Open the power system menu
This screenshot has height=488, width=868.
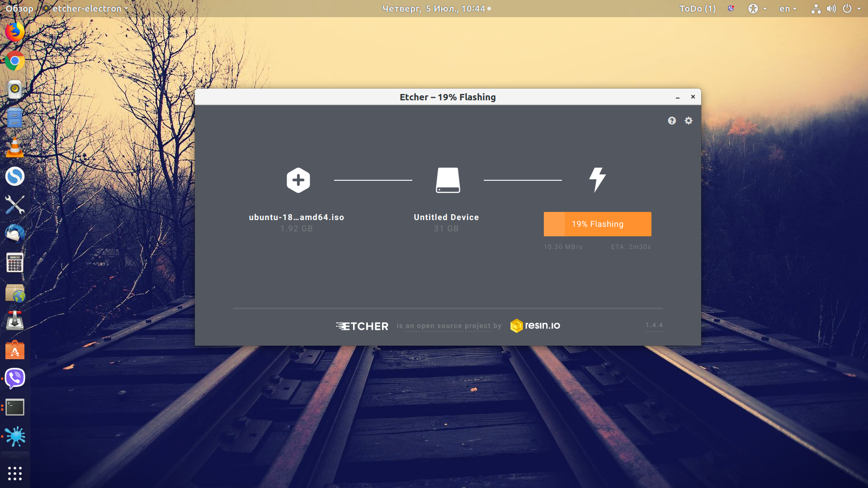[852, 9]
